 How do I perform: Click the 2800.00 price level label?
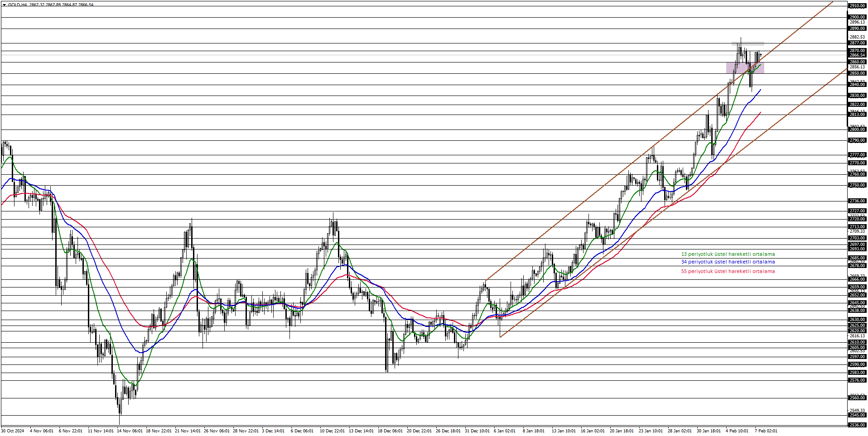click(857, 129)
